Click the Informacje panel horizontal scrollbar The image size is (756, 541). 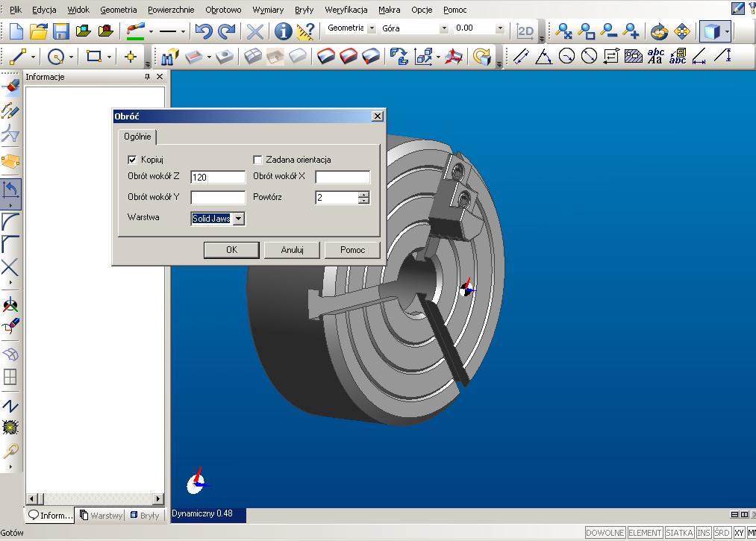pos(95,498)
